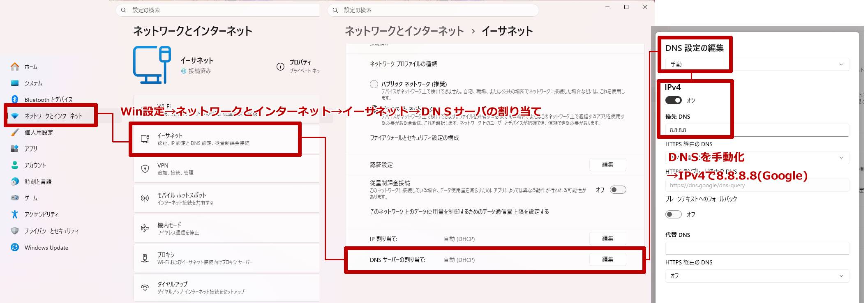Open VPN settings via the shield icon

tap(145, 169)
